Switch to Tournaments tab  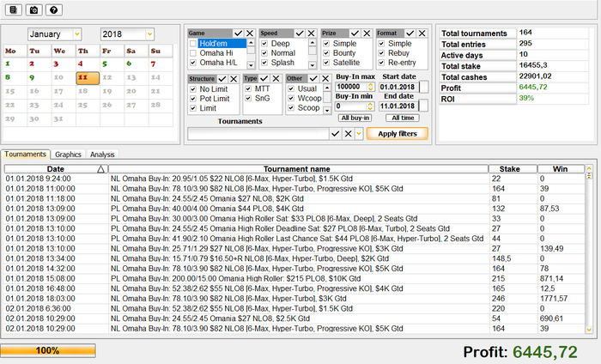click(x=25, y=155)
